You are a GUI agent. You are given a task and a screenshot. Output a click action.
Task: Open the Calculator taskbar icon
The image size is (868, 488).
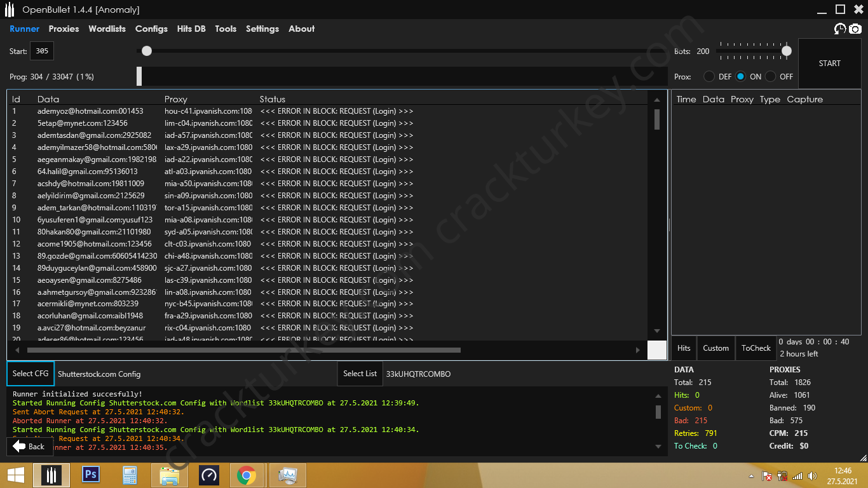(x=130, y=475)
